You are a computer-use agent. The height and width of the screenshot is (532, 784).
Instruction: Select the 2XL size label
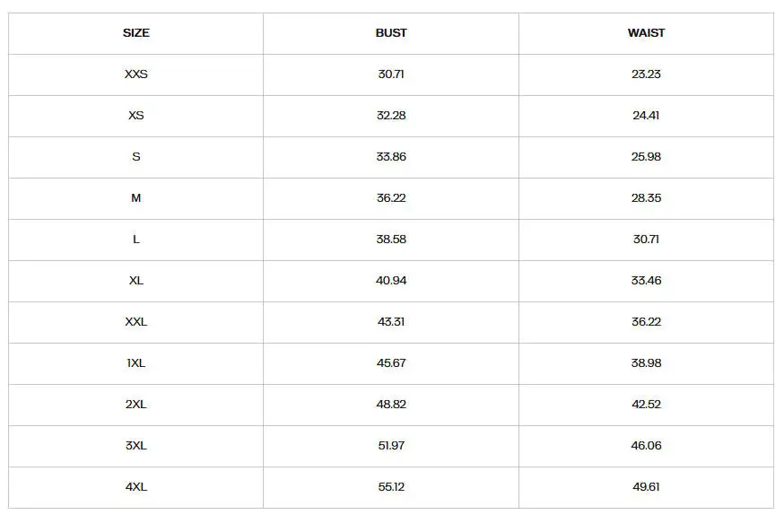(136, 405)
